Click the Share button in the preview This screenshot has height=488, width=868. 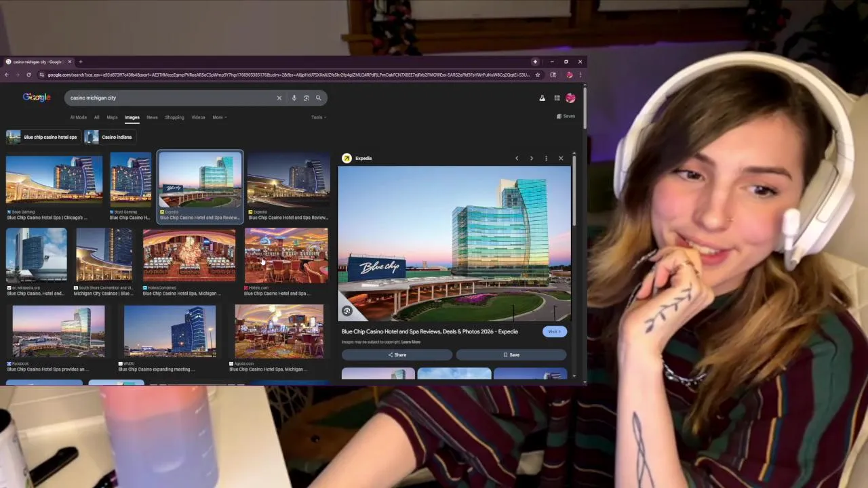pyautogui.click(x=397, y=355)
